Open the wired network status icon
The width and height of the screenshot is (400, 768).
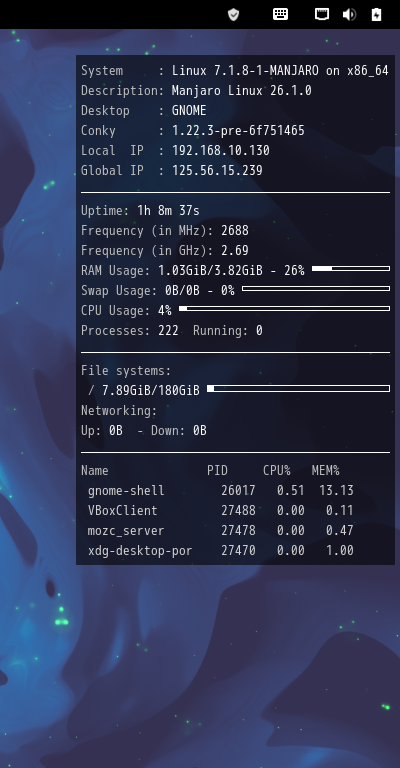point(322,14)
